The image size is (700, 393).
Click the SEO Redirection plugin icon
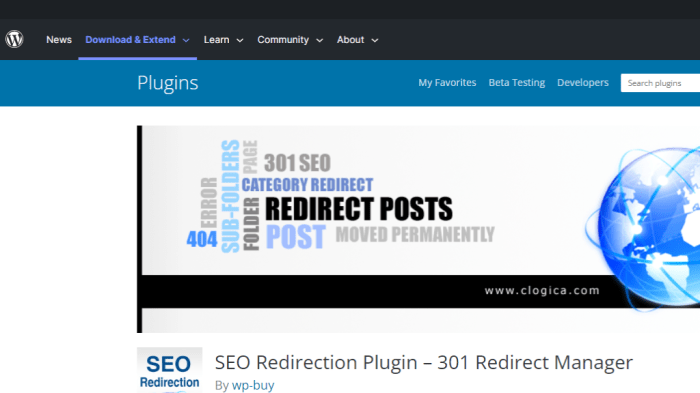coord(170,370)
